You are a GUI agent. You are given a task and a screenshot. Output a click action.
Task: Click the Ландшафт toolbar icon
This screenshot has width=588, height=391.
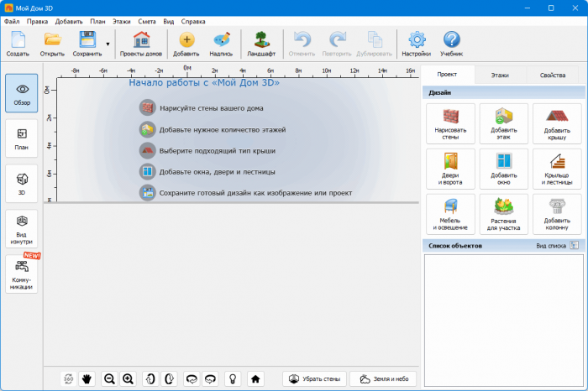260,43
